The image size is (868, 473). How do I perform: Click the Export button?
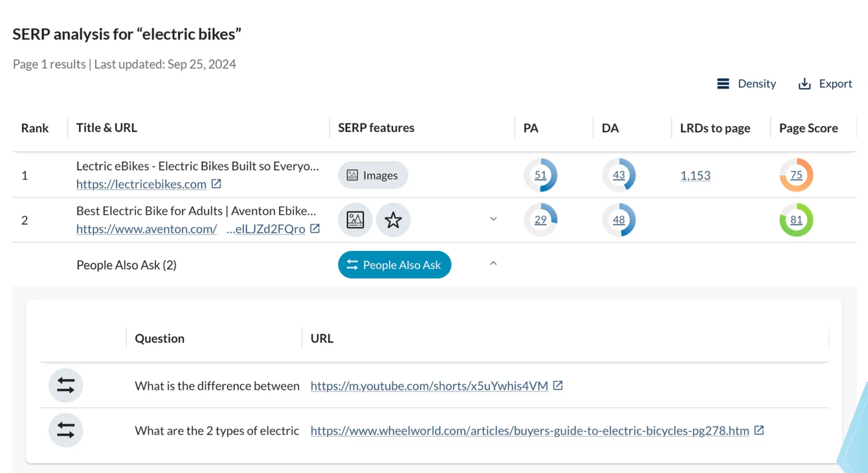point(825,84)
